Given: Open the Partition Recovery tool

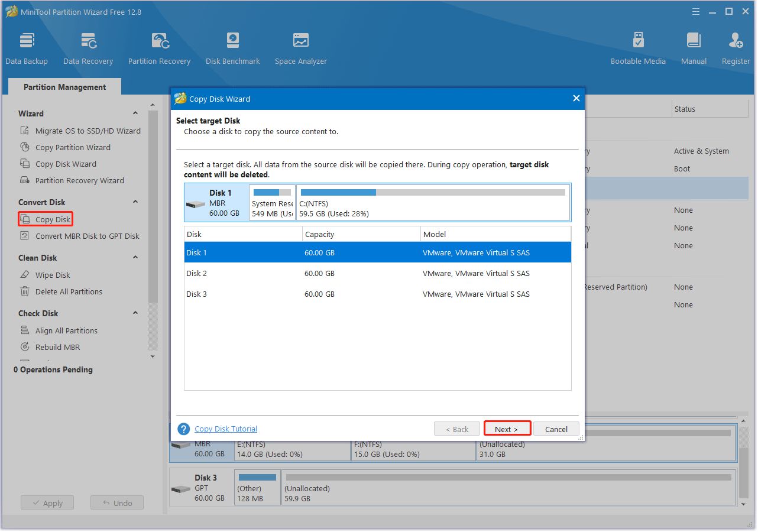Looking at the screenshot, I should point(159,48).
